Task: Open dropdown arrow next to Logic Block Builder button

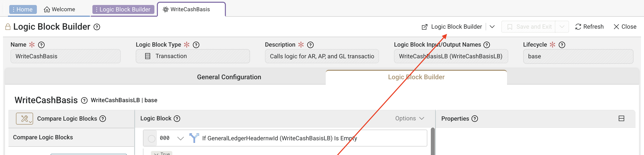Action: [492, 27]
